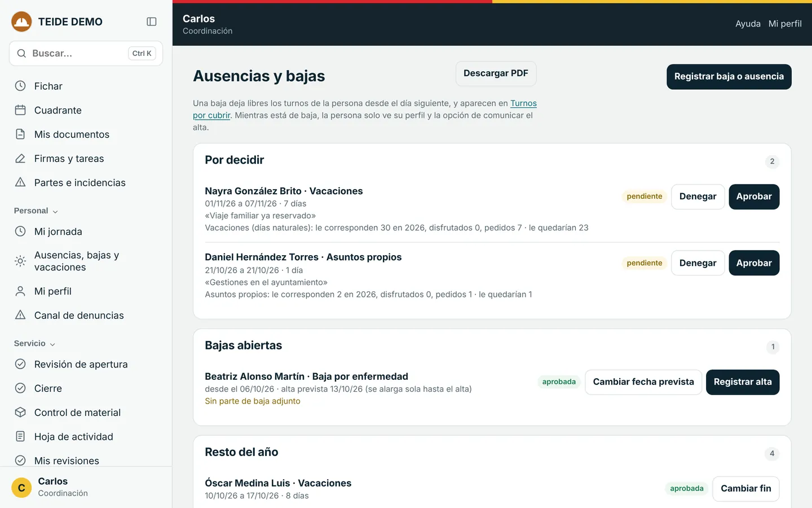Click the Resto del año count badge 4
Viewport: 812px width, 508px height.
[x=772, y=454]
